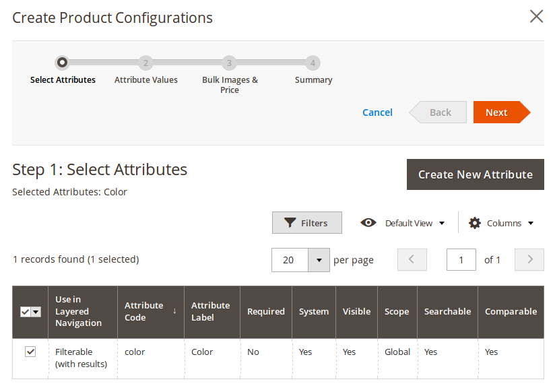Sort by Use in Layered Navigation column
This screenshot has height=392, width=553.
tap(83, 312)
